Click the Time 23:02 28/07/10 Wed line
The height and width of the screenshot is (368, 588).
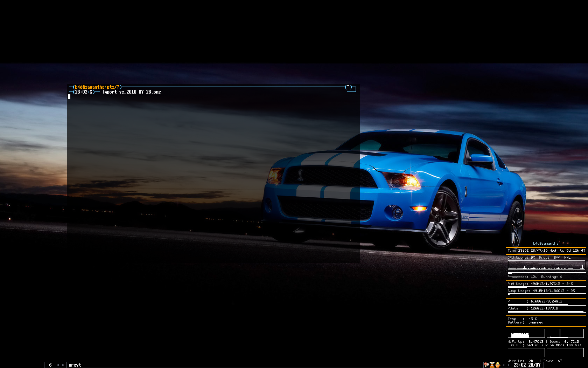(x=532, y=251)
